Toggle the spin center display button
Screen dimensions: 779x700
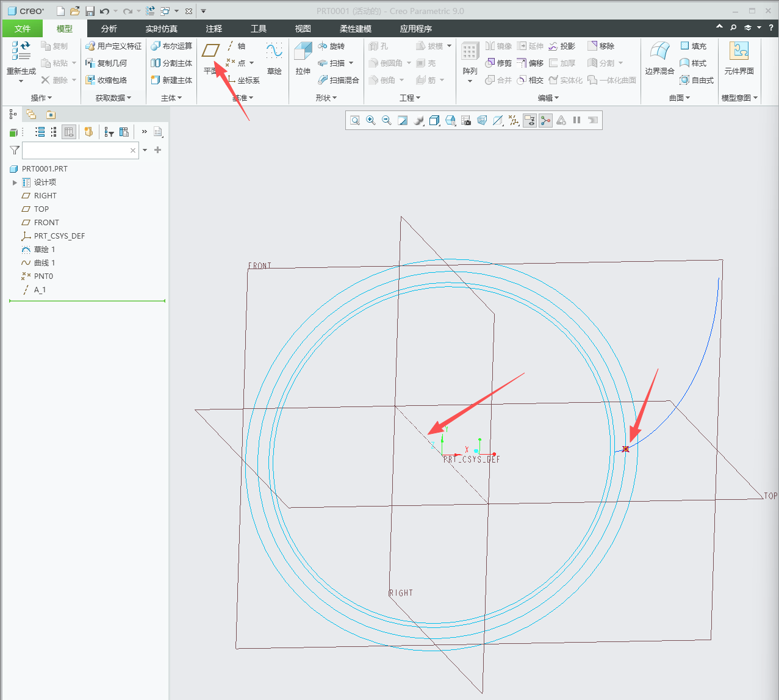pos(545,120)
